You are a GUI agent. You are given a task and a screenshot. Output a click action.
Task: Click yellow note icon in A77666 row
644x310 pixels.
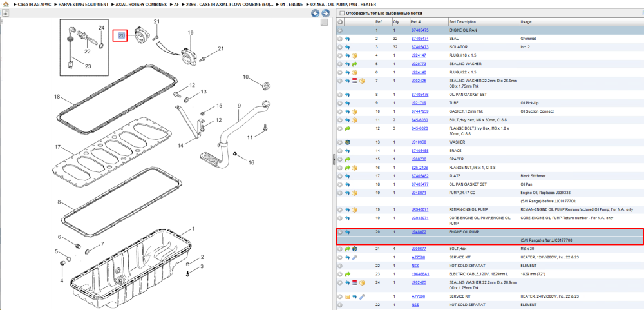(348, 296)
